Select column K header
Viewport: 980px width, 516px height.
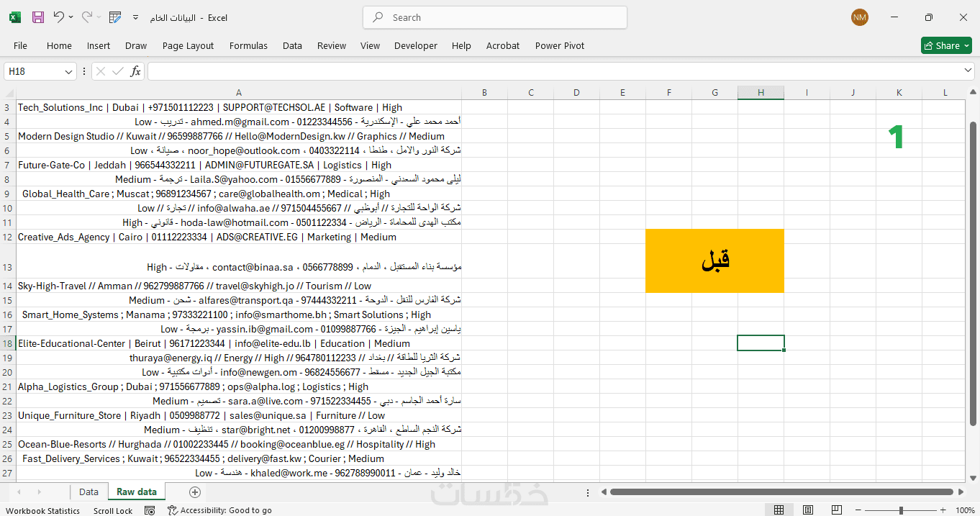point(899,92)
